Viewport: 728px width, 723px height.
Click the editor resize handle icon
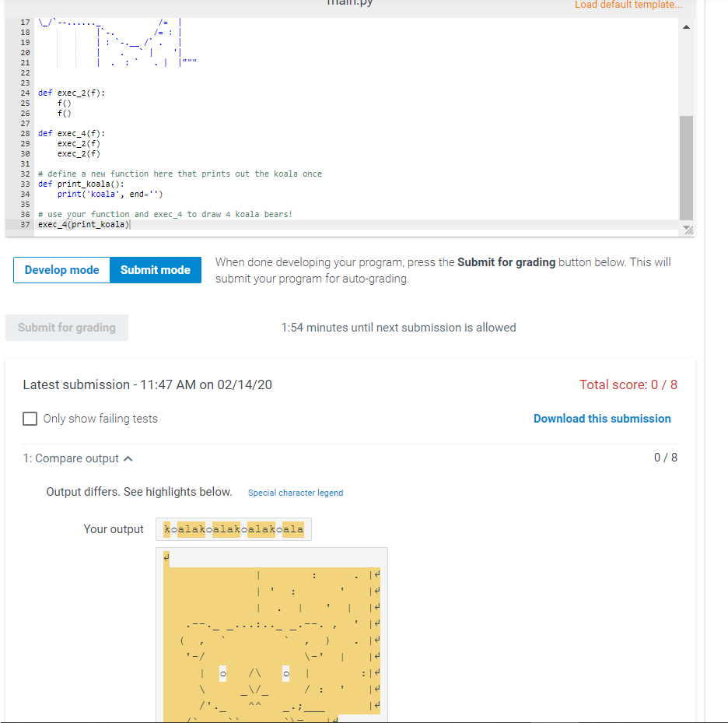[688, 230]
